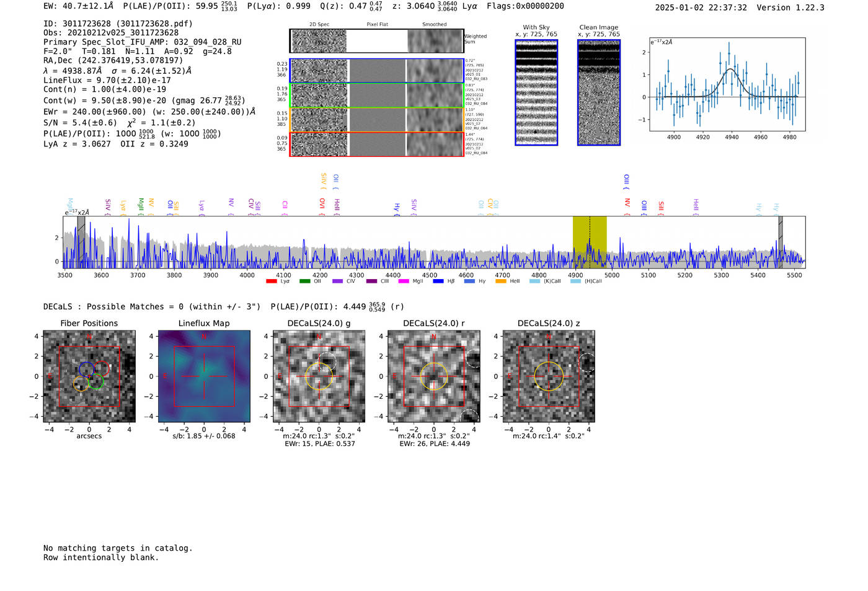Viewport: 868px width, 591px height.
Task: Click the Smoothed column header
Action: [435, 25]
